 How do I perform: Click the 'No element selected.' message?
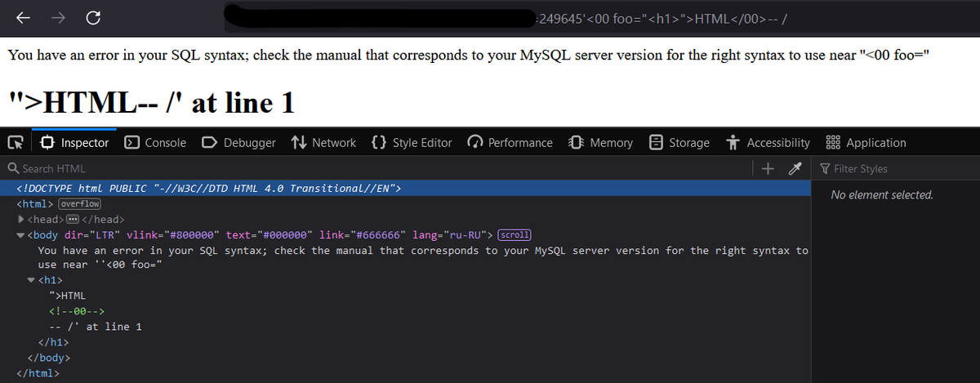pos(882,195)
